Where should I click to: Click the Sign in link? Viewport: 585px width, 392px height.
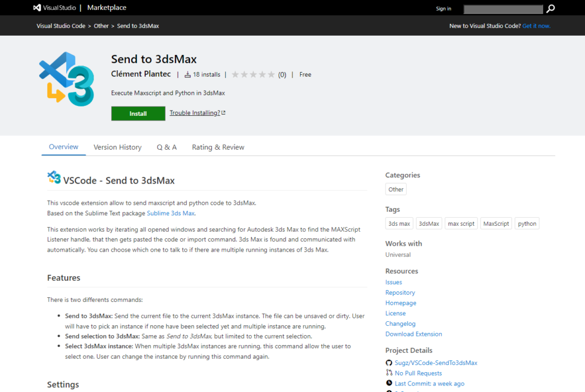point(443,9)
